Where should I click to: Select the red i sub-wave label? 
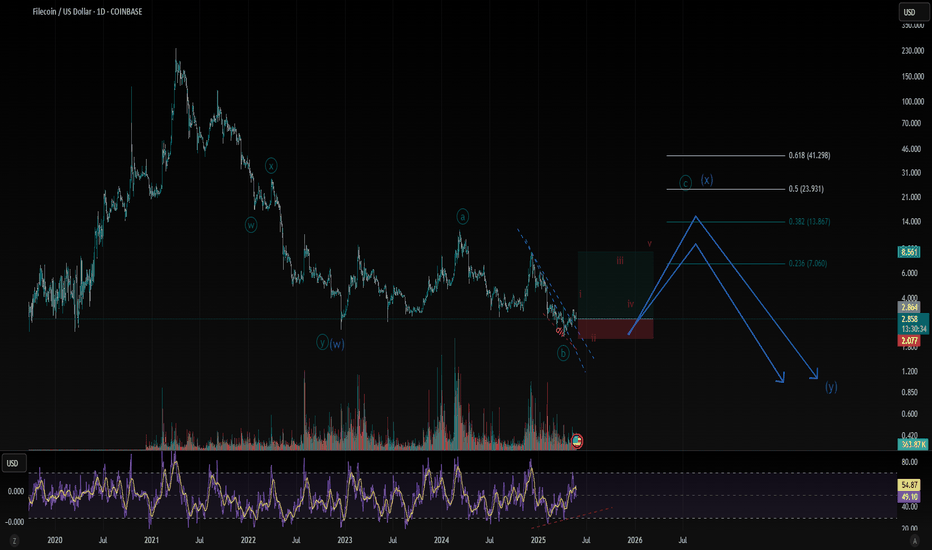[x=581, y=294]
